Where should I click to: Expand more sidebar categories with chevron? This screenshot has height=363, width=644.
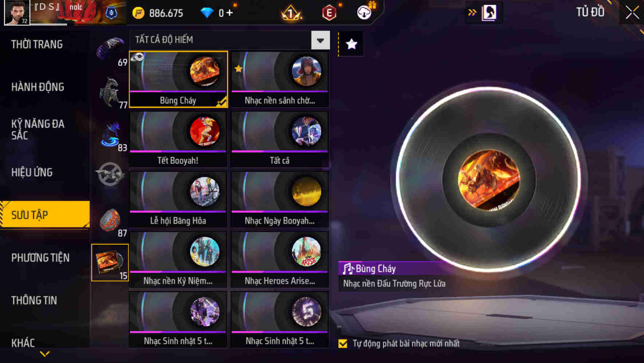tap(45, 354)
